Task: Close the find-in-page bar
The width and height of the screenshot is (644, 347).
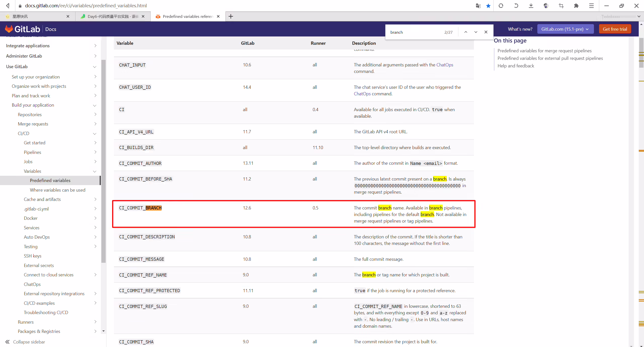Action: [486, 32]
